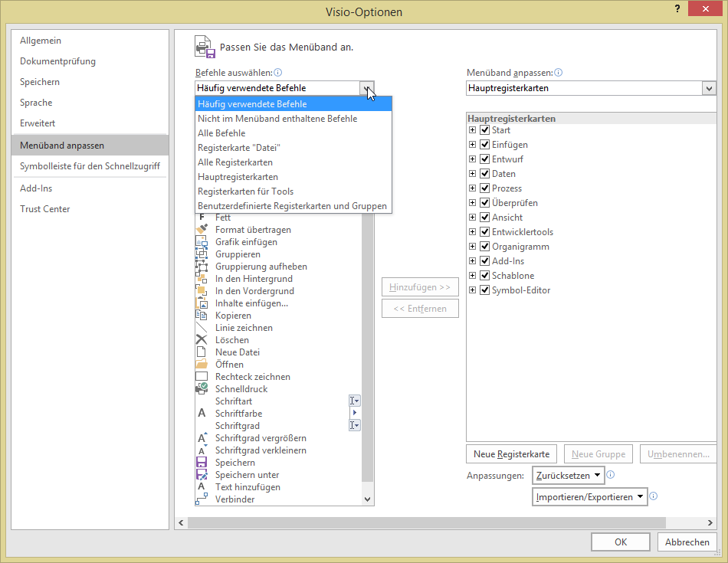The image size is (728, 563).
Task: Expand the Add-Ins tree node
Action: click(472, 261)
